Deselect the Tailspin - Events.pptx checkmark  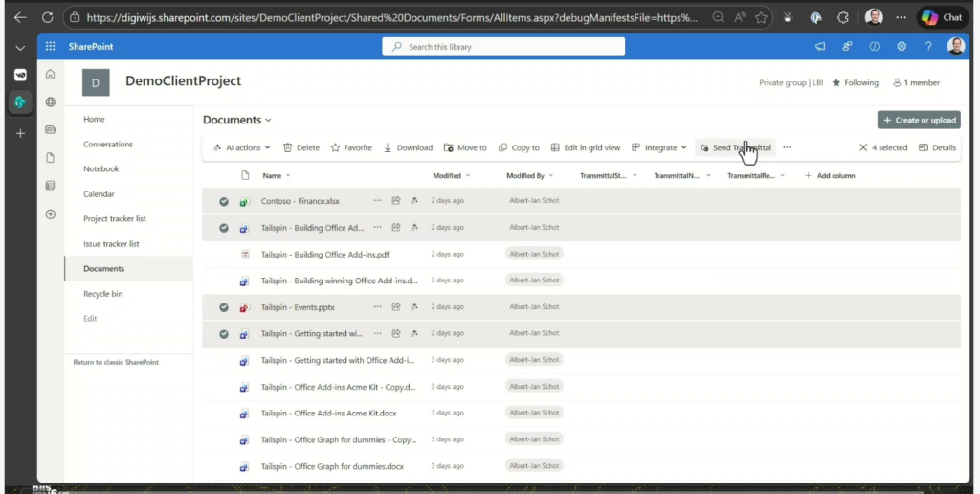click(224, 307)
